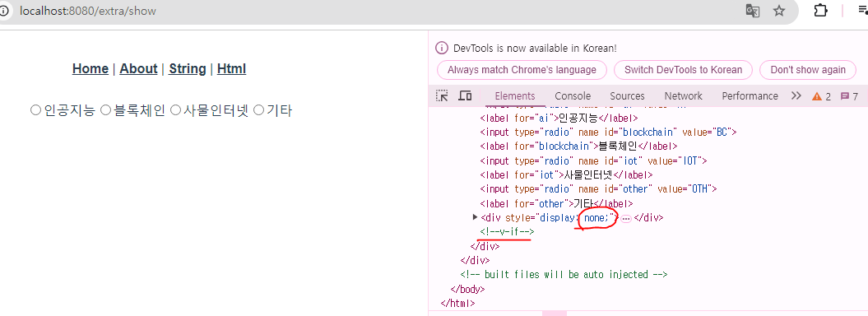Select the 기타 radio button
This screenshot has width=868, height=316.
click(x=258, y=111)
